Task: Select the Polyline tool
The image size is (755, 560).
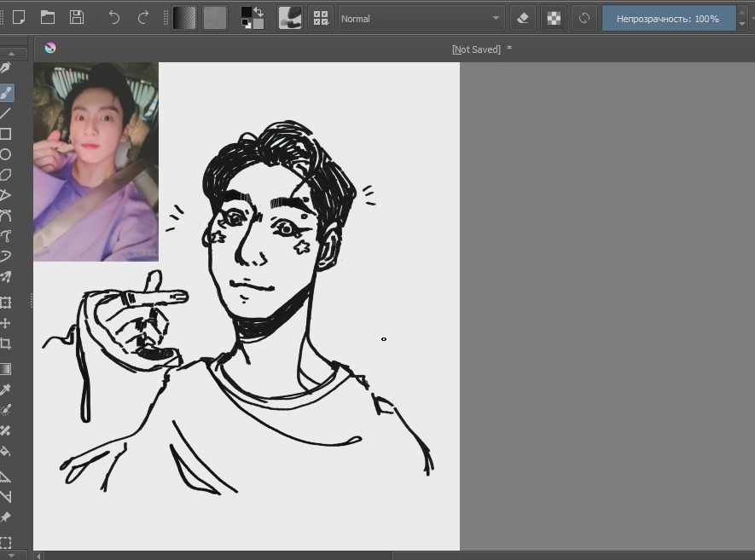Action: [6, 195]
